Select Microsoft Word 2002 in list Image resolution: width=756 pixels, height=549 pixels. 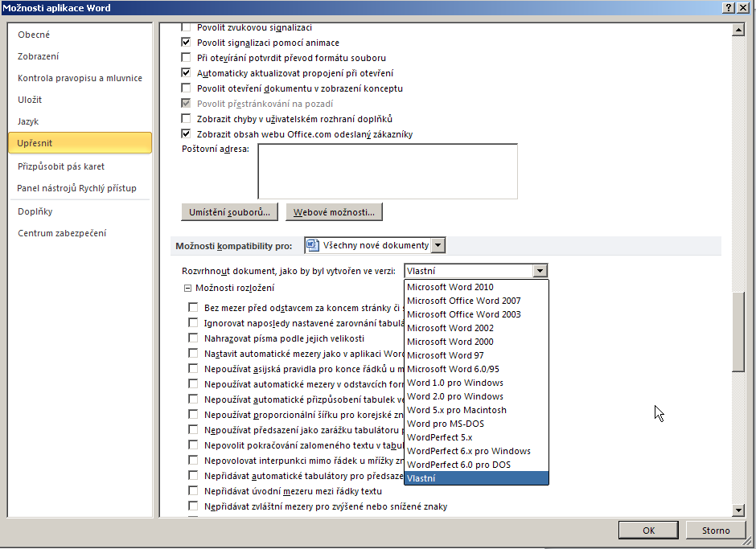pos(476,328)
